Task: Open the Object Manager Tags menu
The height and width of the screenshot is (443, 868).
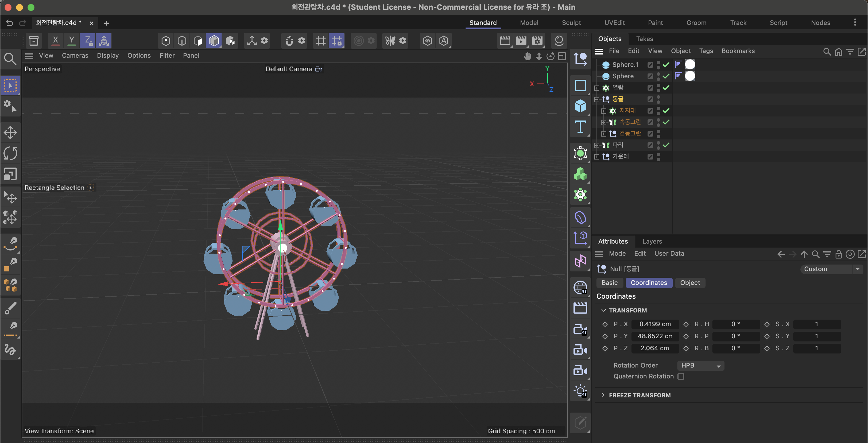Action: (706, 51)
